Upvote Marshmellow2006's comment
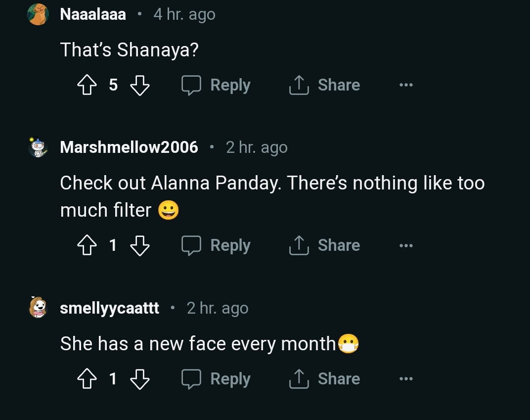Image resolution: width=530 pixels, height=420 pixels. pos(87,245)
